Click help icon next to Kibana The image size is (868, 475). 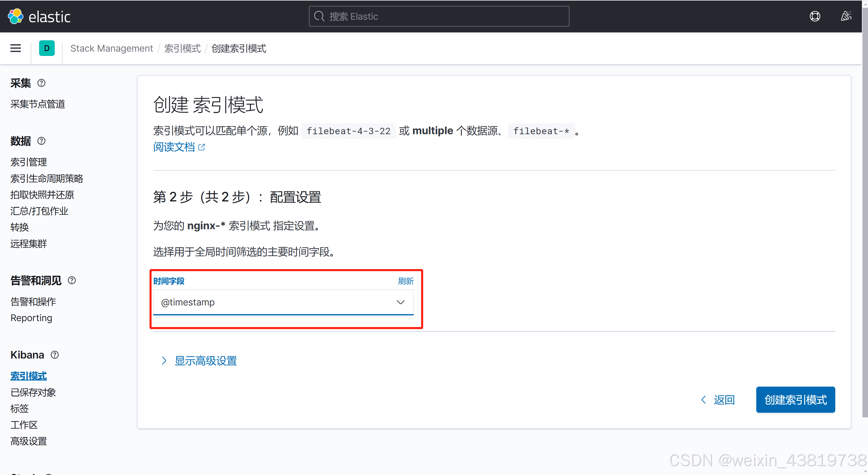click(x=55, y=355)
